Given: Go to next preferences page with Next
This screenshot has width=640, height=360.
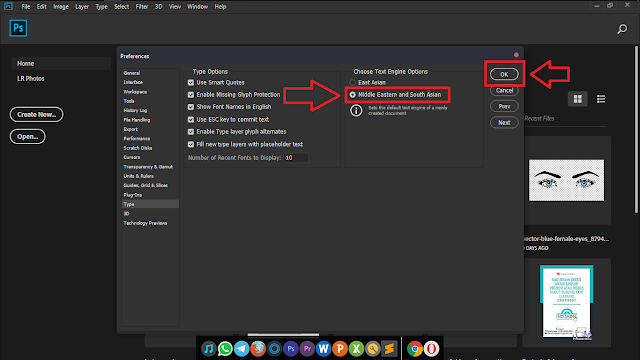Looking at the screenshot, I should click(x=504, y=122).
